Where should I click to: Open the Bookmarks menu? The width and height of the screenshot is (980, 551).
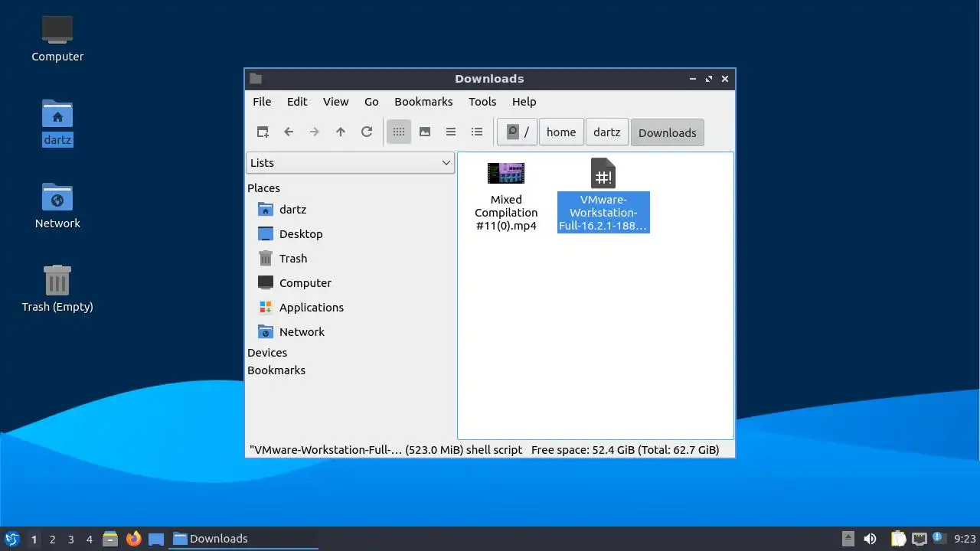(423, 101)
